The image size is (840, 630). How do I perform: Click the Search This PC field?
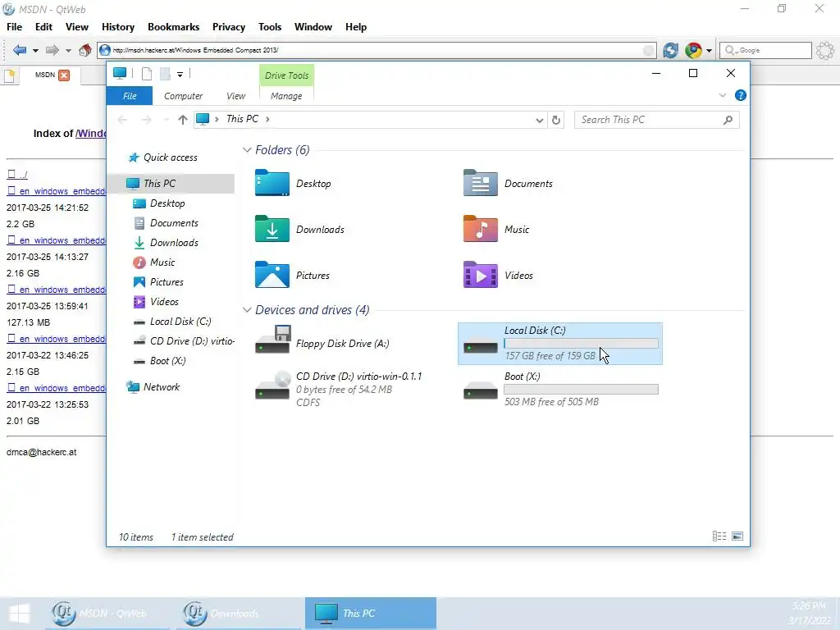click(x=656, y=120)
